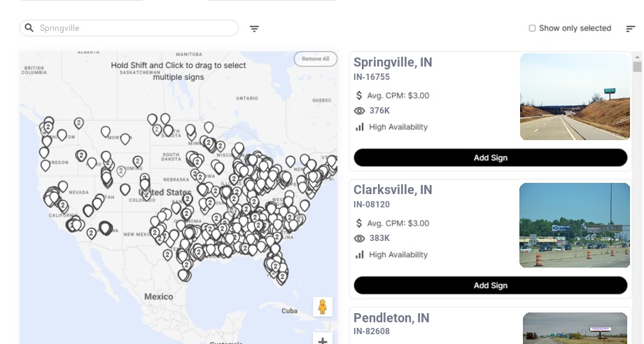Click the search magnifier icon

coord(29,28)
